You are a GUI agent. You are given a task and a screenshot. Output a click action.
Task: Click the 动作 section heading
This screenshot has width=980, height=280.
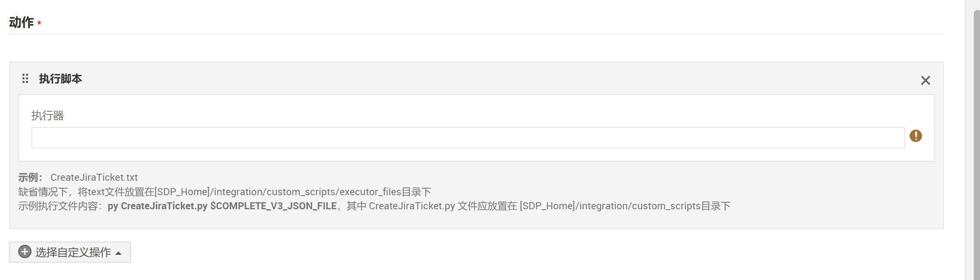click(22, 22)
